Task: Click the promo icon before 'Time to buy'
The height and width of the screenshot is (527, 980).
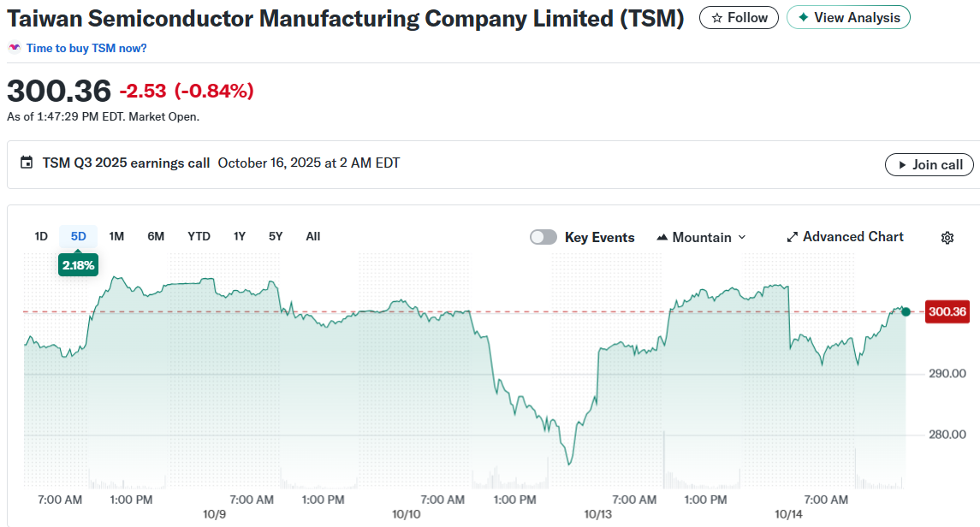Action: tap(15, 48)
